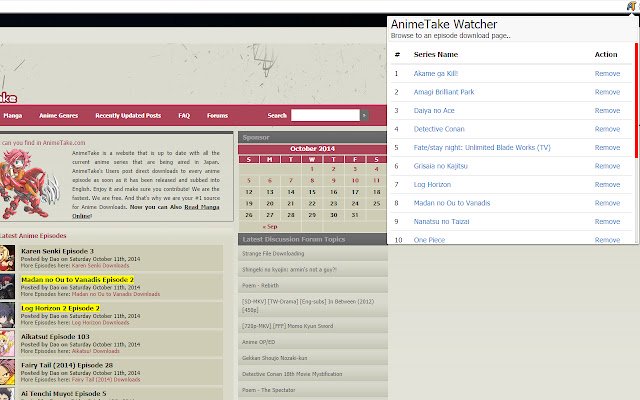Open Grisaia no Kajitsu series link

(x=440, y=166)
